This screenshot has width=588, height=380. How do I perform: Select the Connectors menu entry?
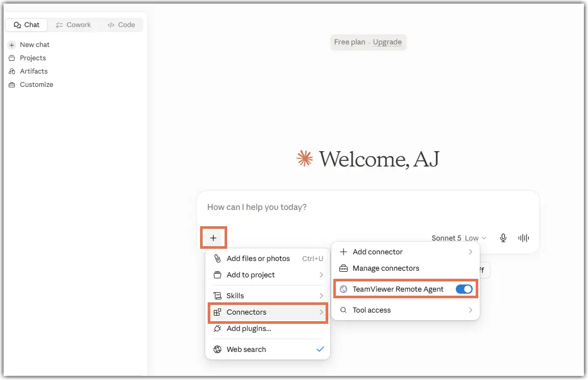tap(268, 312)
